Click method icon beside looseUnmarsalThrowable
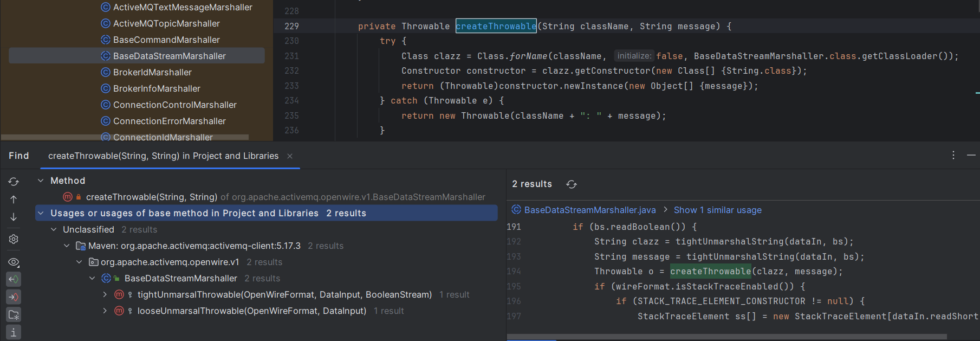 [x=119, y=311]
